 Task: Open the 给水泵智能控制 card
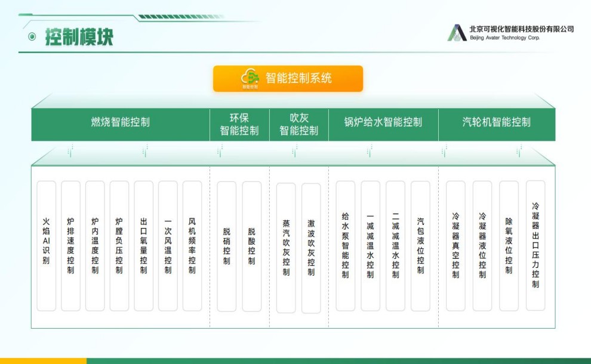pos(345,246)
